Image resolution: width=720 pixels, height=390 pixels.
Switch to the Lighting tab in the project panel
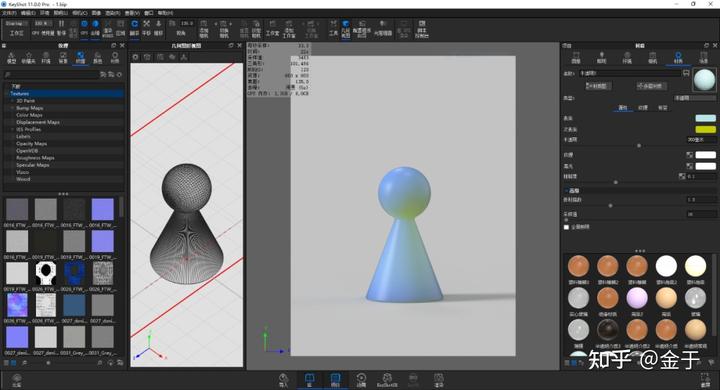click(x=601, y=57)
